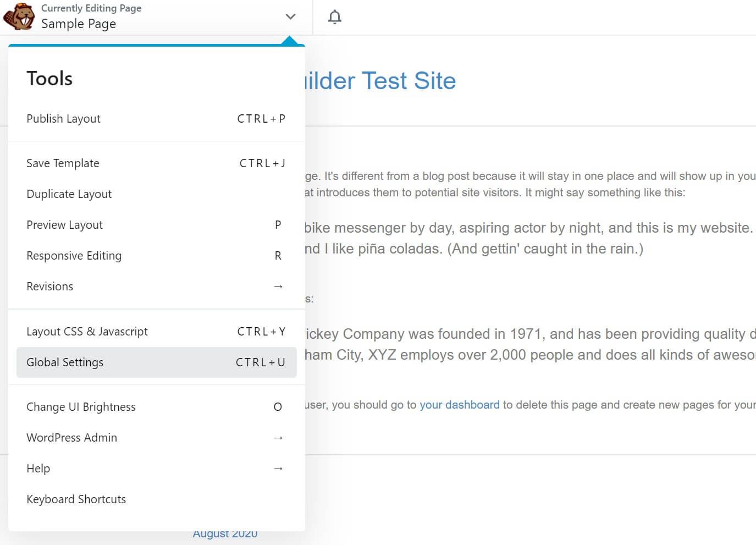The height and width of the screenshot is (545, 756).
Task: Enable Responsive Editing mode
Action: pyautogui.click(x=74, y=255)
